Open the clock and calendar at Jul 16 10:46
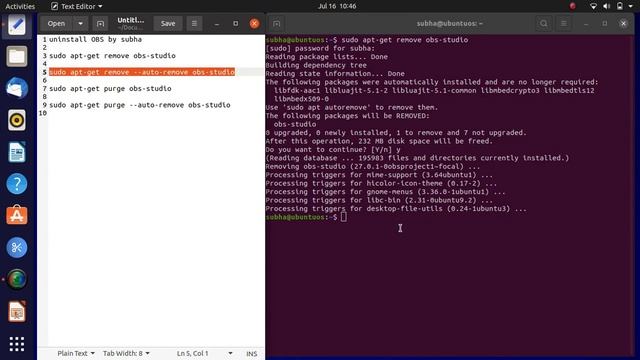Screen dimensions: 640x360 pyautogui.click(x=337, y=6)
